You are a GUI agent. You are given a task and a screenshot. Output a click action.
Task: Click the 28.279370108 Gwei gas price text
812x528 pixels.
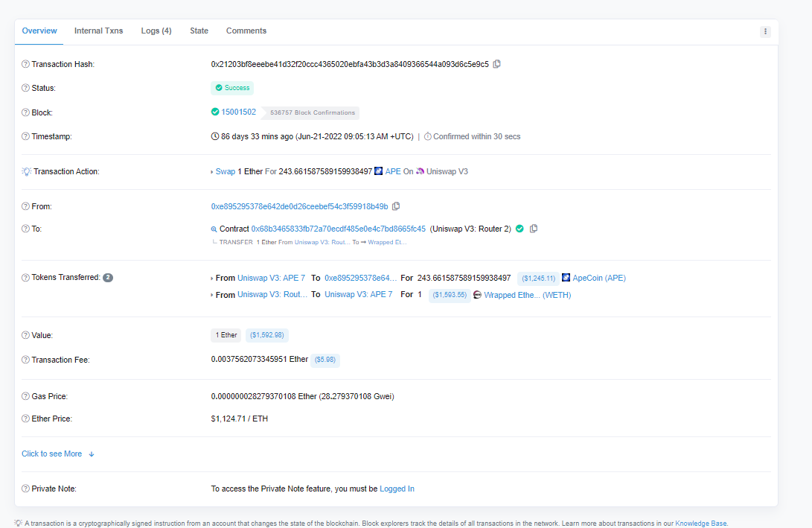[x=357, y=396]
